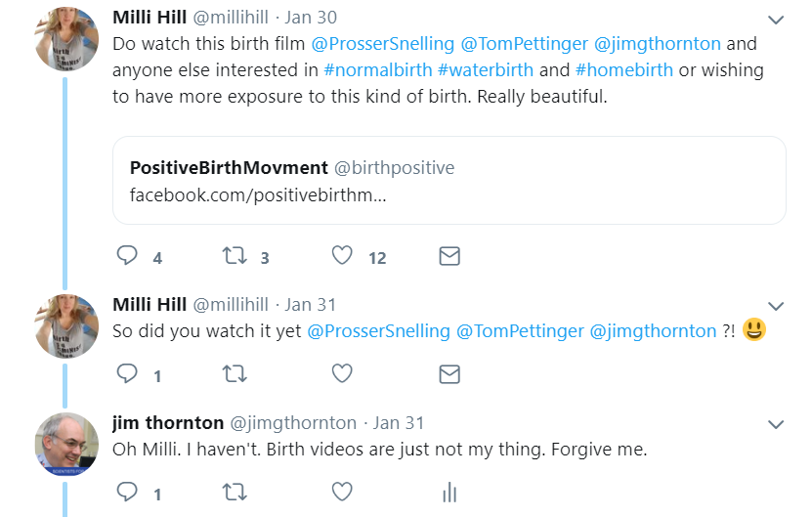Reply to jim thornton's tweet

[127, 491]
